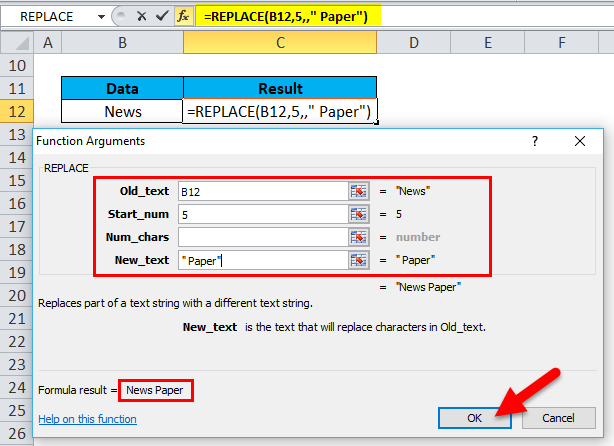
Task: Open Help on this function link
Action: (x=87, y=419)
